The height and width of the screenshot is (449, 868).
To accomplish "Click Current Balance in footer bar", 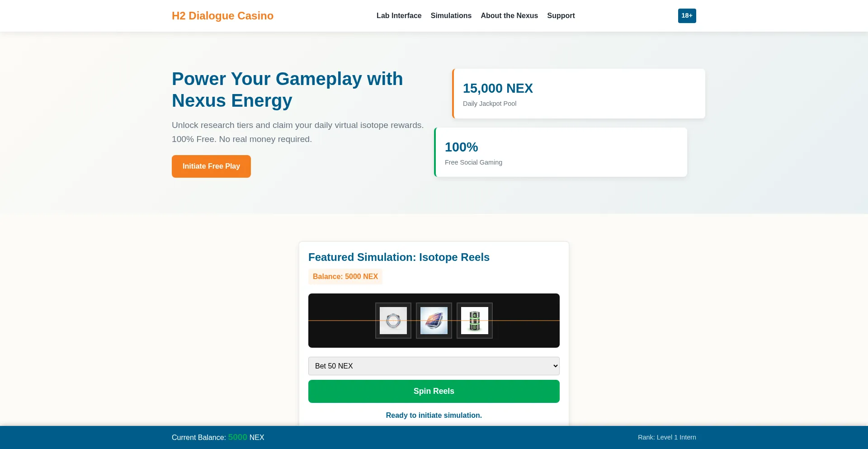I will [218, 437].
